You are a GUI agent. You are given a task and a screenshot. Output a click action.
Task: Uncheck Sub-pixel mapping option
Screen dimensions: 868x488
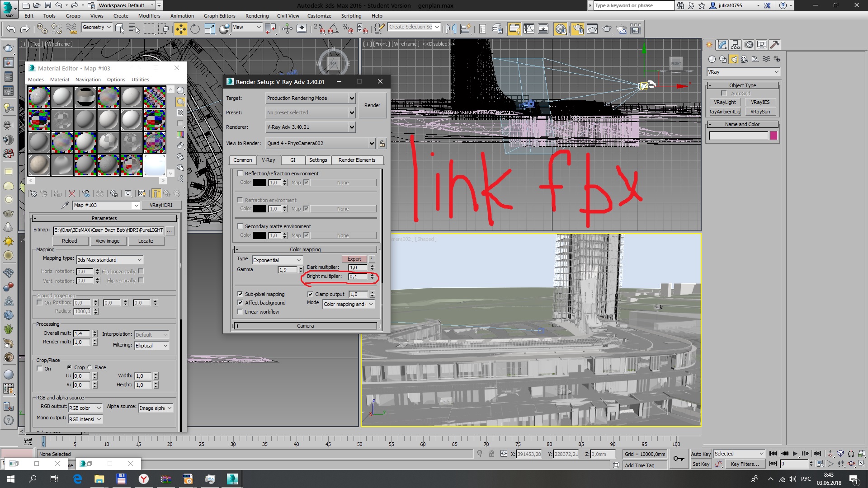pos(241,294)
